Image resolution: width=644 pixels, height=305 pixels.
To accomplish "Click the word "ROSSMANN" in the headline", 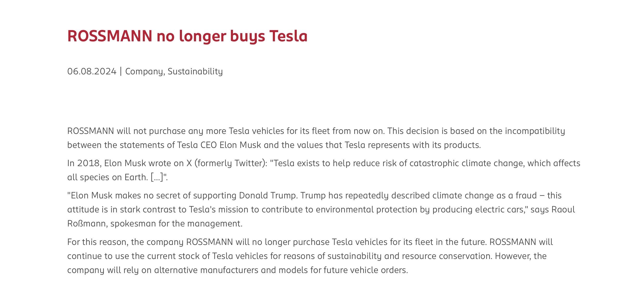I will click(x=110, y=36).
